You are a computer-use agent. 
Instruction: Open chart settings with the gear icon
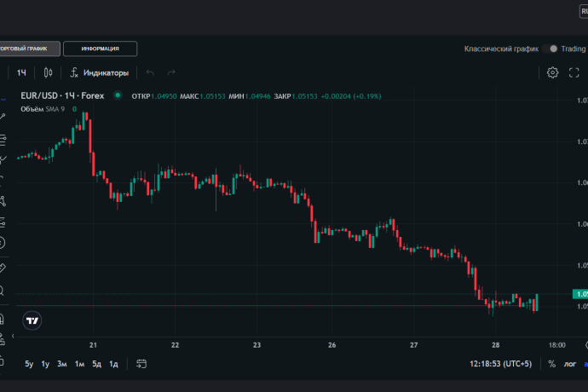[552, 72]
